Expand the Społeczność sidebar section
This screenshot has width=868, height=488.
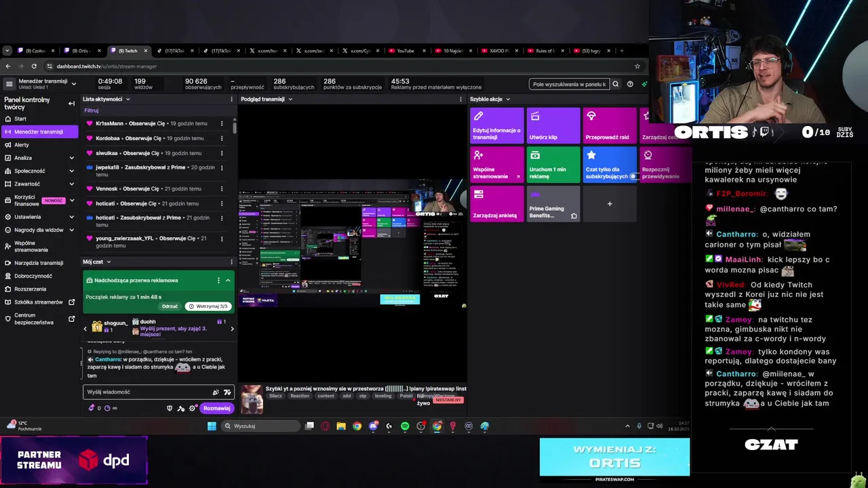tap(71, 171)
